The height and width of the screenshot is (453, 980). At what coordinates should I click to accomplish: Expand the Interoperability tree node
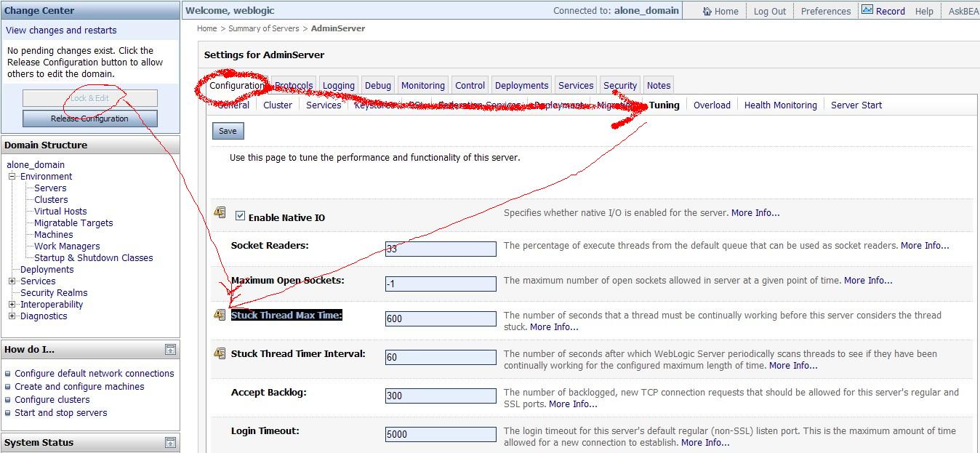pyautogui.click(x=12, y=305)
